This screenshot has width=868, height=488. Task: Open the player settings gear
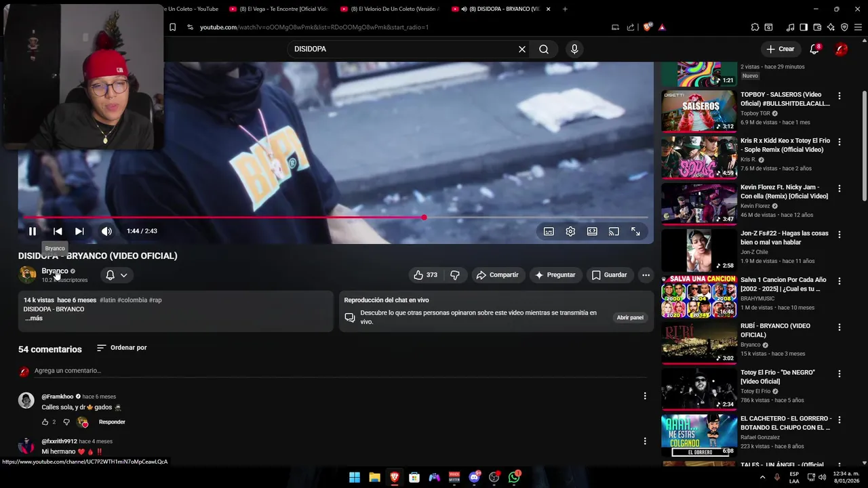tap(570, 231)
